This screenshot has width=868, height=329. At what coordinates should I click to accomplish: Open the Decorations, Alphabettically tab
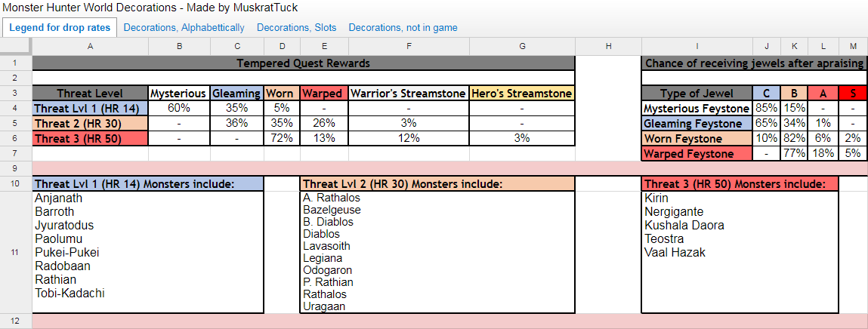pyautogui.click(x=184, y=28)
